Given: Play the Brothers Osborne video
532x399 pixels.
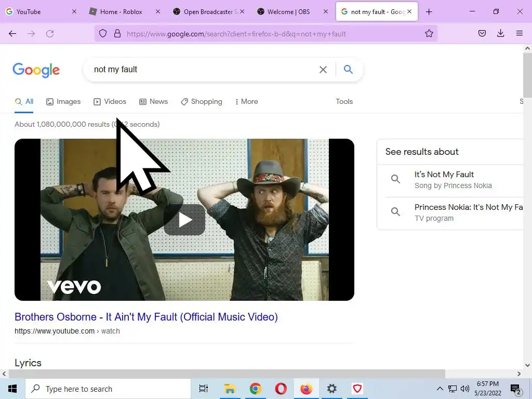Looking at the screenshot, I should [x=184, y=220].
